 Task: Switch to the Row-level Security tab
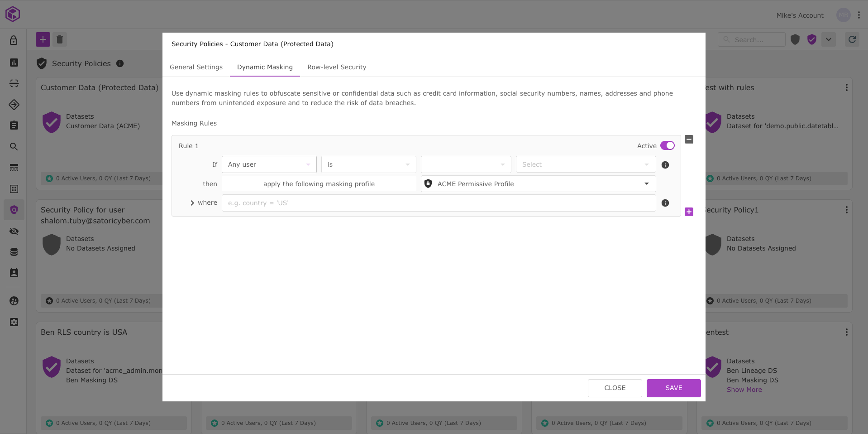(x=336, y=67)
